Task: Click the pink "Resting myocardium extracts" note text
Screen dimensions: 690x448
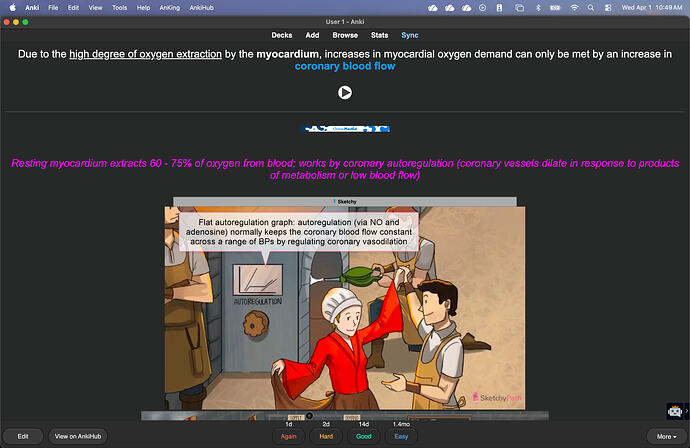Action: pos(345,169)
